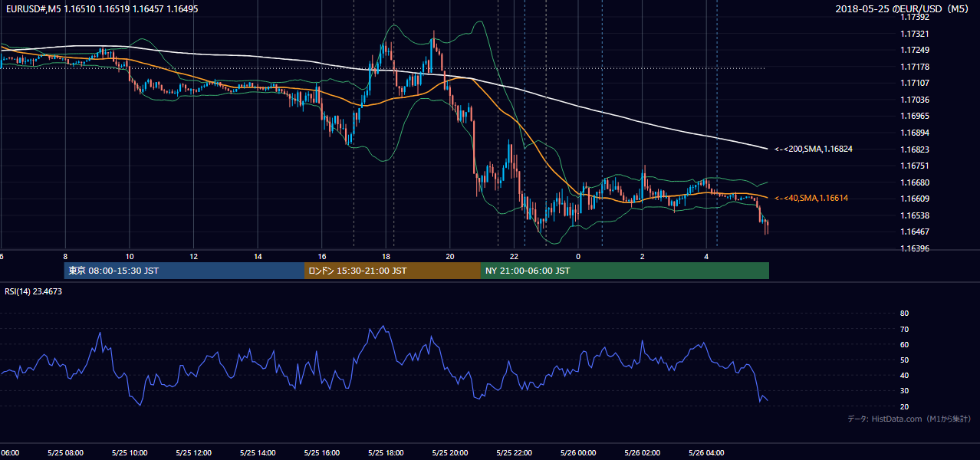The width and height of the screenshot is (980, 460).
Task: Click the 5/25 14:00 time axis label
Action: coord(257,453)
